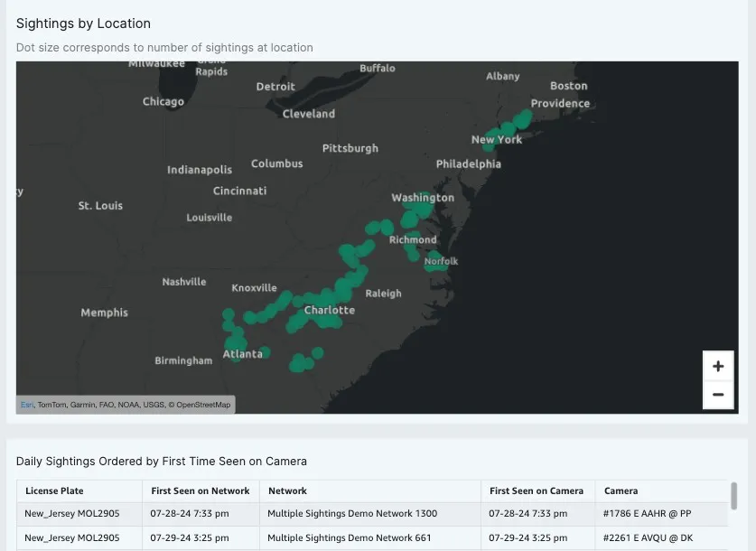Click the Philadelphia label on map

click(x=469, y=163)
